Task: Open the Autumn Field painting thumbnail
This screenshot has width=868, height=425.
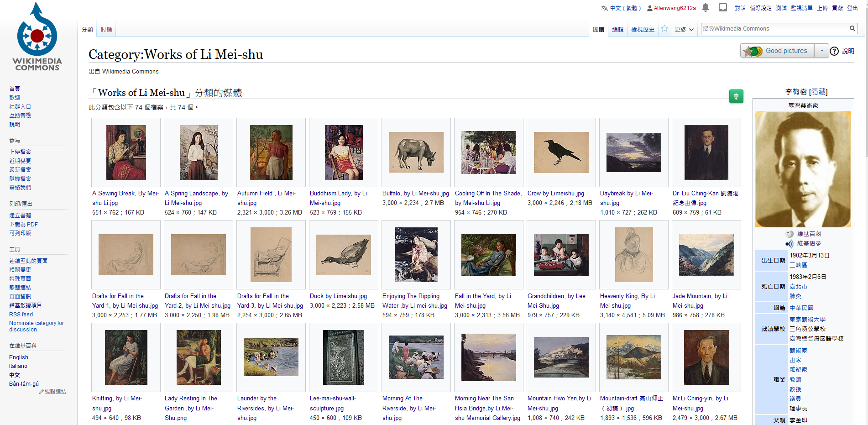Action: (271, 152)
